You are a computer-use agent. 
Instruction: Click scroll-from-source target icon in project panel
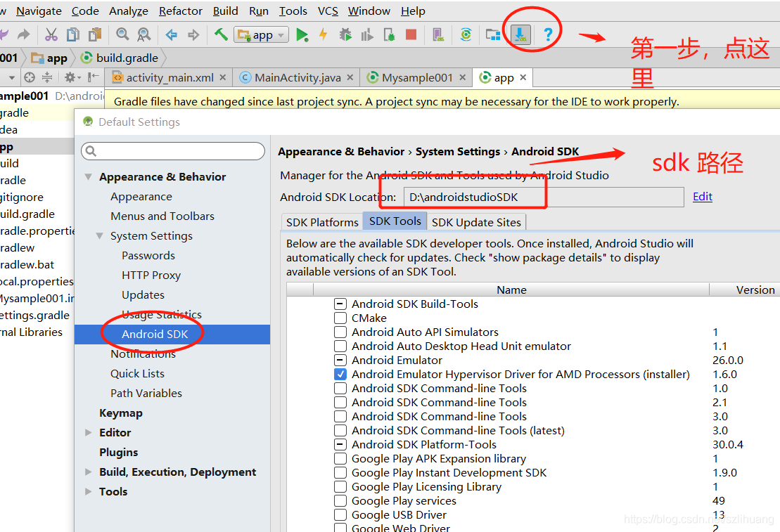pos(30,77)
